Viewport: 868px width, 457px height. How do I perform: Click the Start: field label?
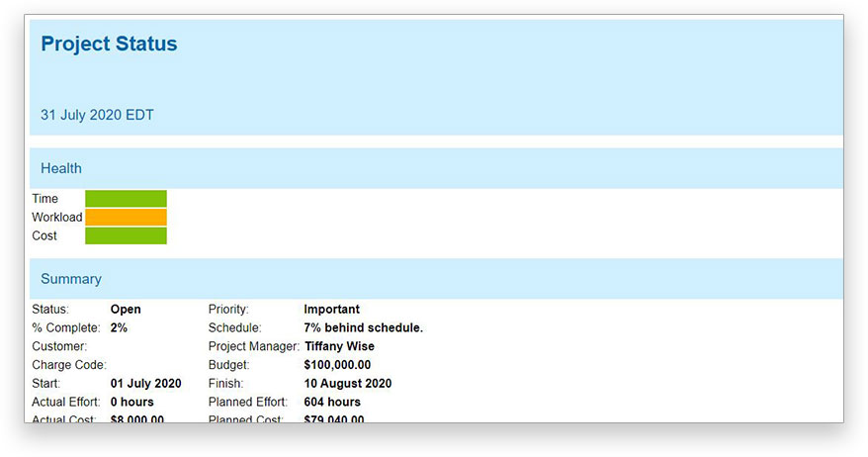click(x=45, y=384)
